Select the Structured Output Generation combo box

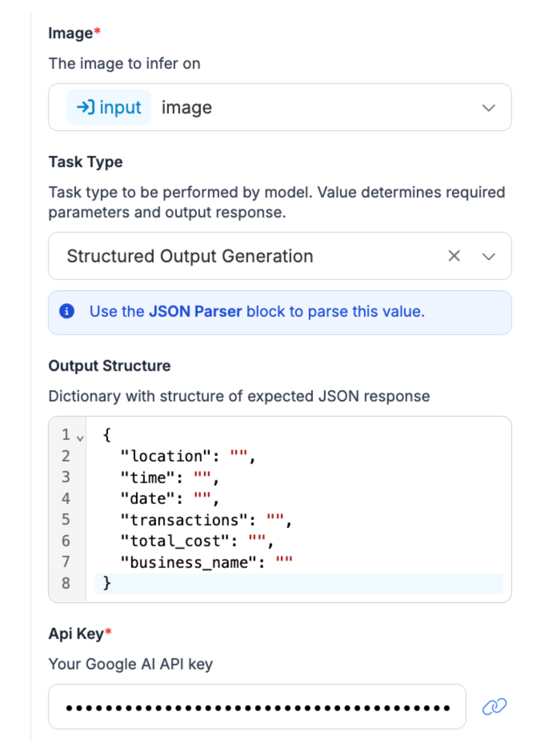click(240, 256)
